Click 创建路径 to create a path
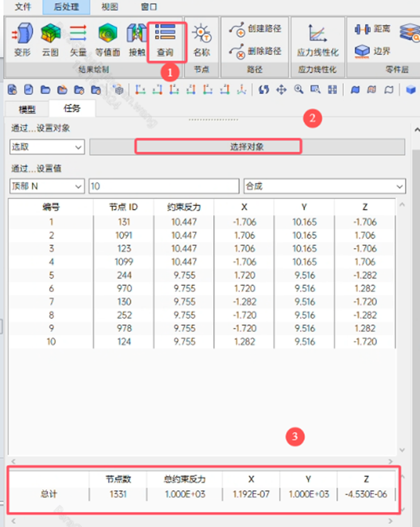 click(x=256, y=28)
